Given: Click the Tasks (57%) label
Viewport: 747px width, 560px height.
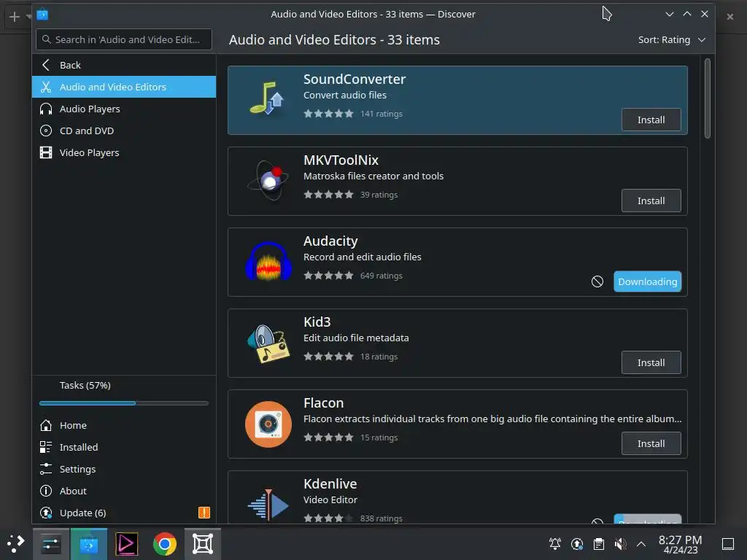Looking at the screenshot, I should click(x=85, y=385).
